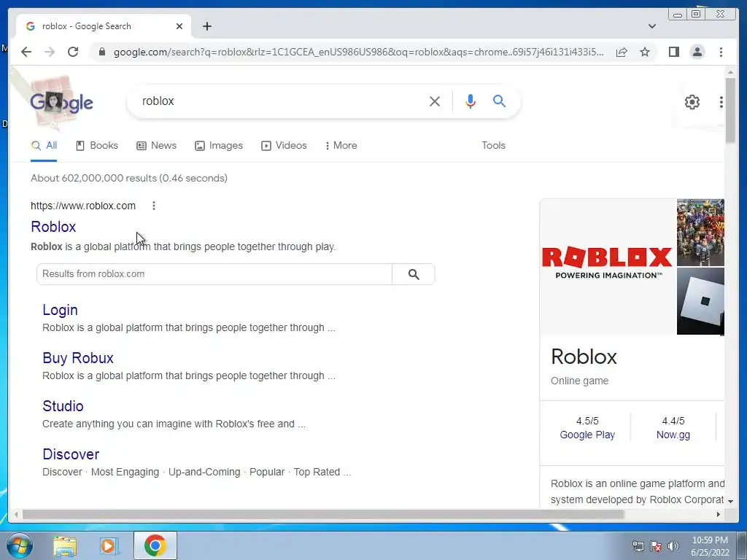Open Chrome's three-dot menu
The height and width of the screenshot is (560, 747).
pos(721,52)
